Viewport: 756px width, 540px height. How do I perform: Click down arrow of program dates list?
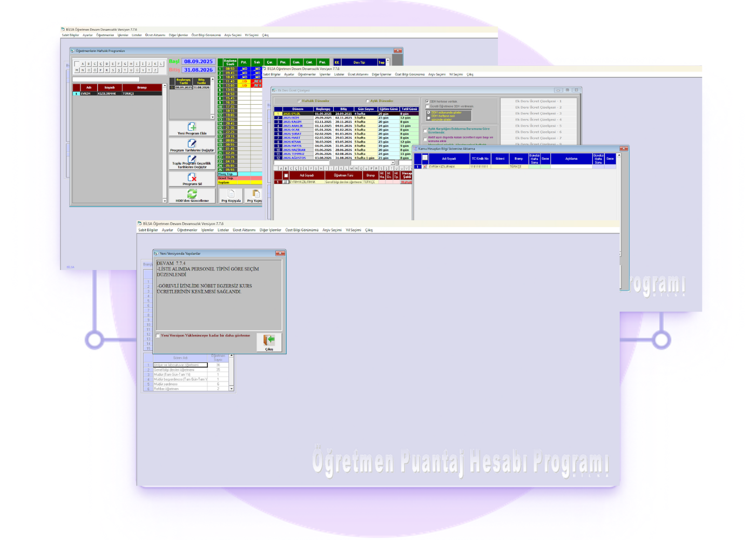212,117
